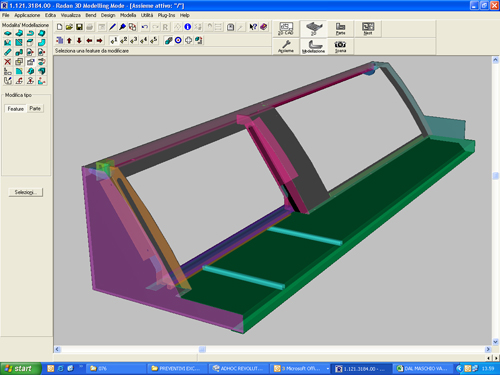This screenshot has height=375, width=500.
Task: Click the red up arrow icon
Action: [69, 41]
